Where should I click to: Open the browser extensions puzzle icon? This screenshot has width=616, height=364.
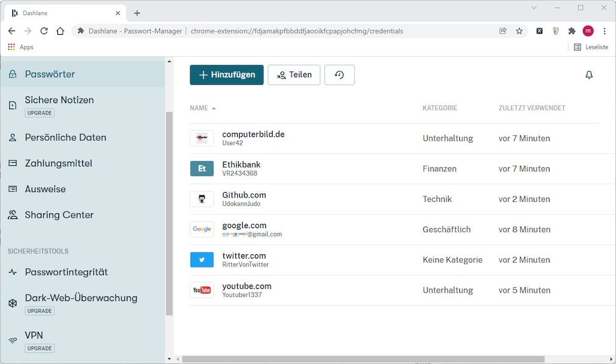[572, 30]
